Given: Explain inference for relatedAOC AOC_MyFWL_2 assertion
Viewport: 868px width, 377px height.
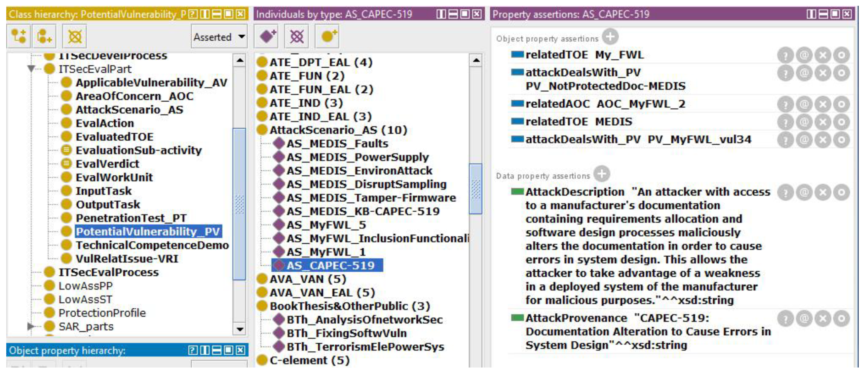Looking at the screenshot, I should (x=786, y=104).
